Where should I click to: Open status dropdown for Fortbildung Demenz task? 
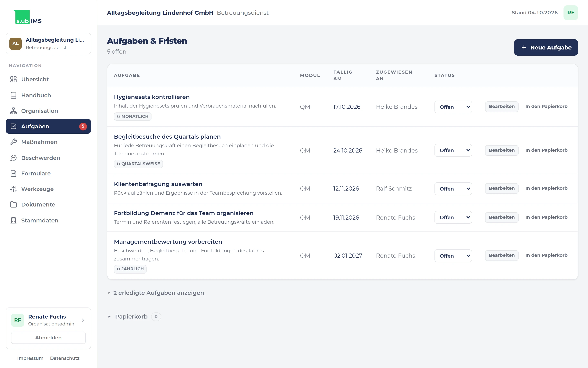click(x=453, y=217)
